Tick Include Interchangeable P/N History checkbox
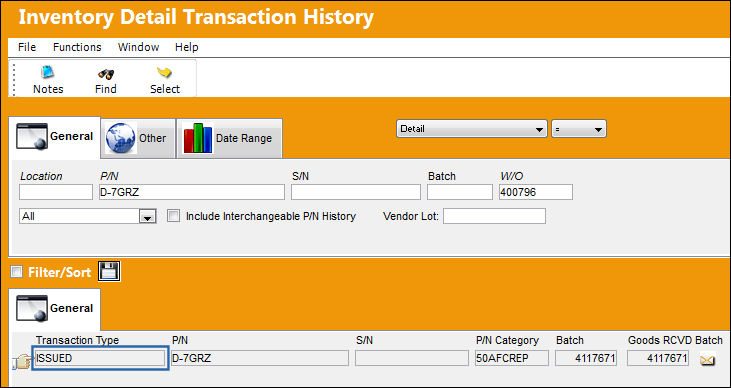Screen dimensions: 731x388 tap(173, 216)
